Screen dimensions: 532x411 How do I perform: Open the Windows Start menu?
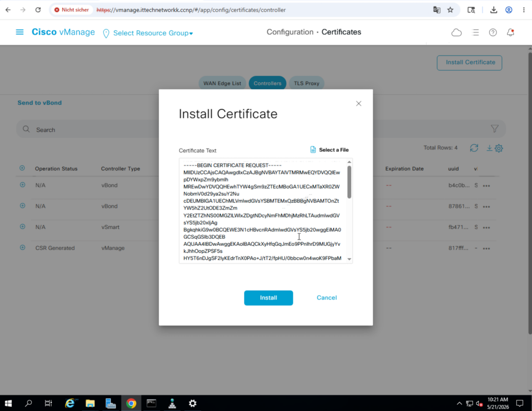coord(8,403)
